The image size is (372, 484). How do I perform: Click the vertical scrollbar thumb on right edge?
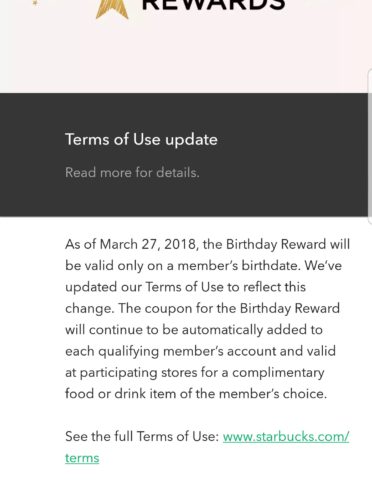(370, 147)
